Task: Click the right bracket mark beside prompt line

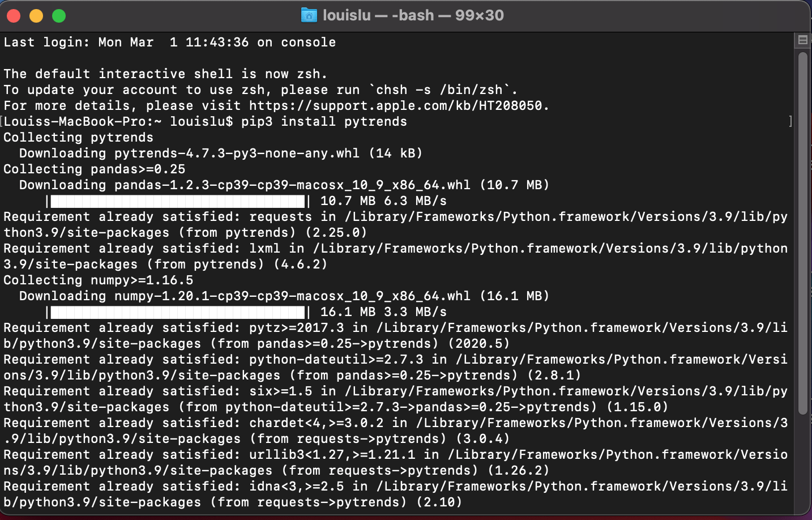Action: pos(790,121)
